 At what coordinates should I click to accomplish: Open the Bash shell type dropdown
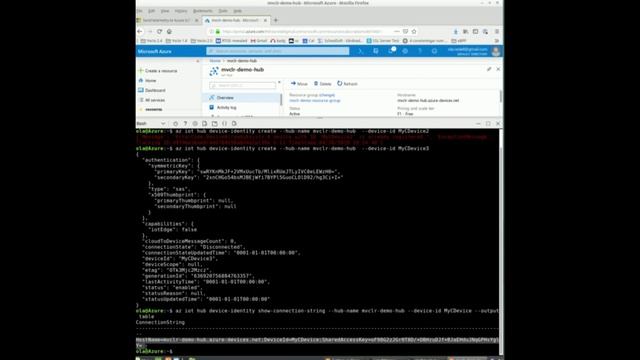(151, 123)
